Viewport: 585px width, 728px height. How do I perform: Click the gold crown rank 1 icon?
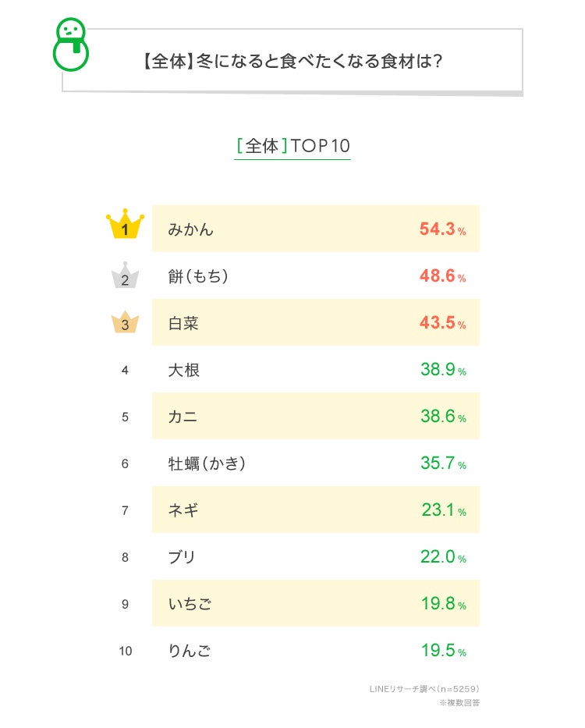[x=125, y=227]
